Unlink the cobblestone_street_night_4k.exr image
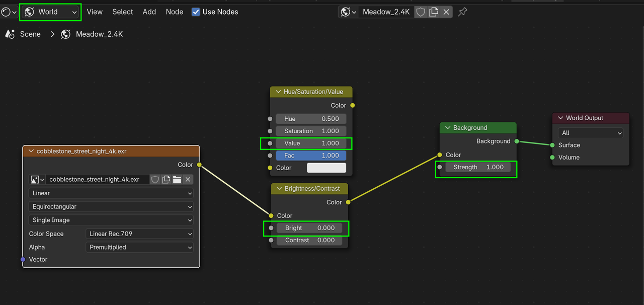Screen dimensions: 644x305 [x=188, y=179]
